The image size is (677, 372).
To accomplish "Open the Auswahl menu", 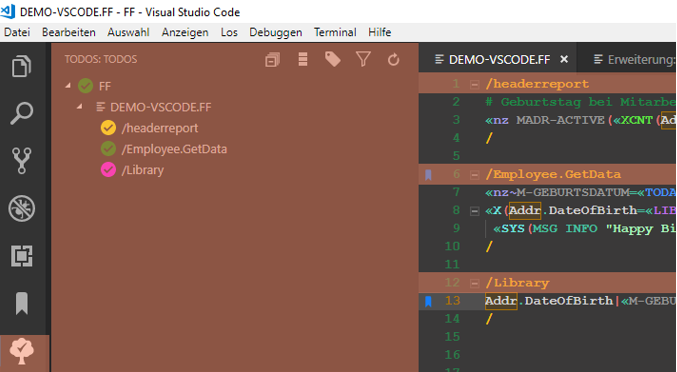I will 128,32.
